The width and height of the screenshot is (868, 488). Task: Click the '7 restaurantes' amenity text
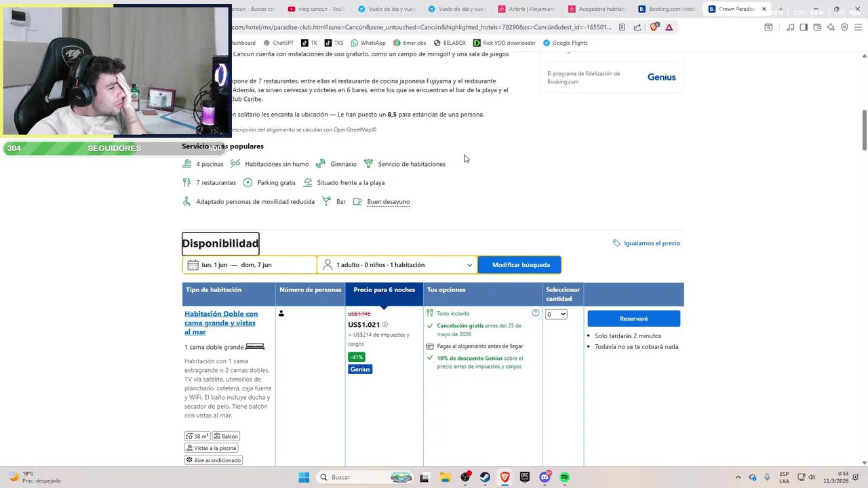[216, 183]
